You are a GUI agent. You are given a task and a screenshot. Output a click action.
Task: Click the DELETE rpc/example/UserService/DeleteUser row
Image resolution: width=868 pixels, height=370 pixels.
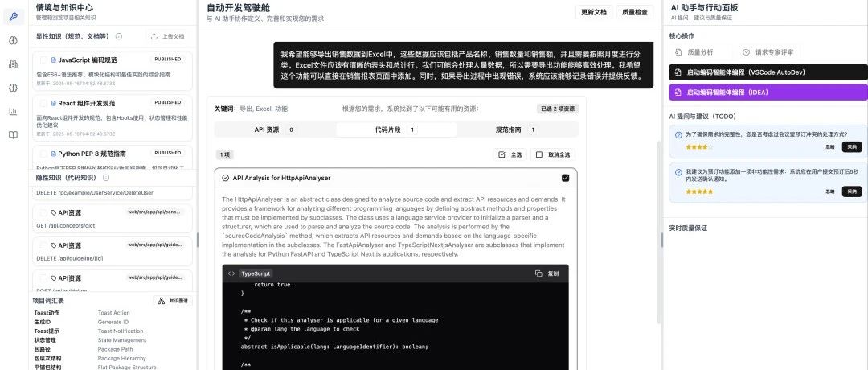[x=113, y=193]
